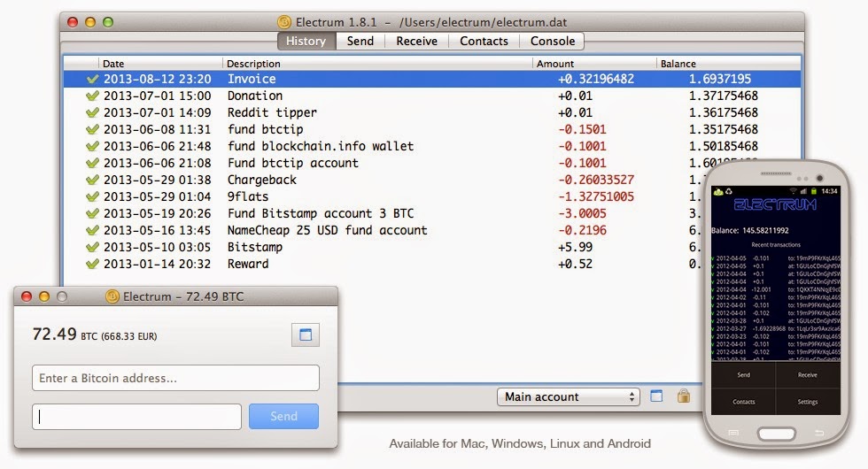
Task: Tap Settings on the Android phone
Action: click(808, 402)
